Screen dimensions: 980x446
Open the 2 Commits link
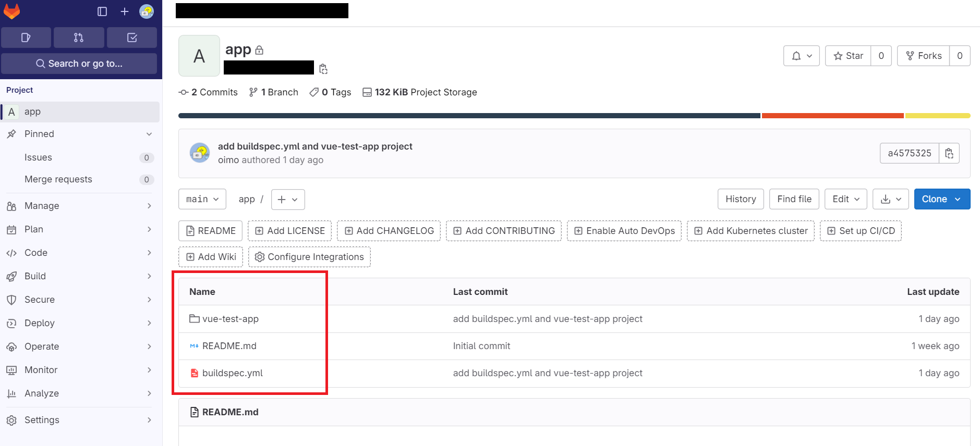pos(208,92)
